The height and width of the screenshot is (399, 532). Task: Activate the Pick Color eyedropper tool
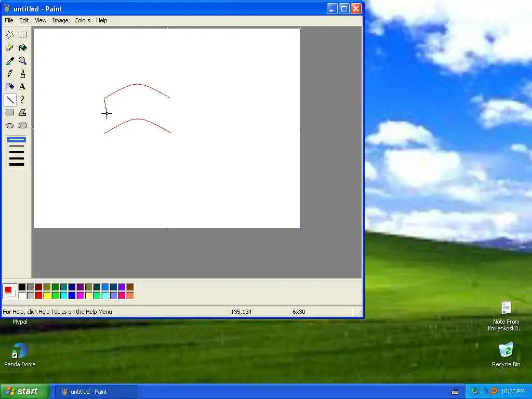click(x=10, y=61)
